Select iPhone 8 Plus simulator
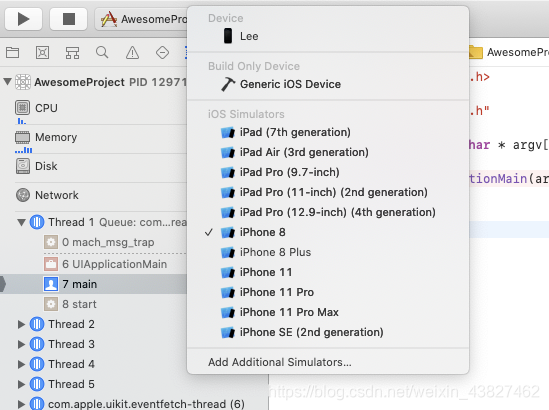Screen dimensions: 549x410 (328, 252)
